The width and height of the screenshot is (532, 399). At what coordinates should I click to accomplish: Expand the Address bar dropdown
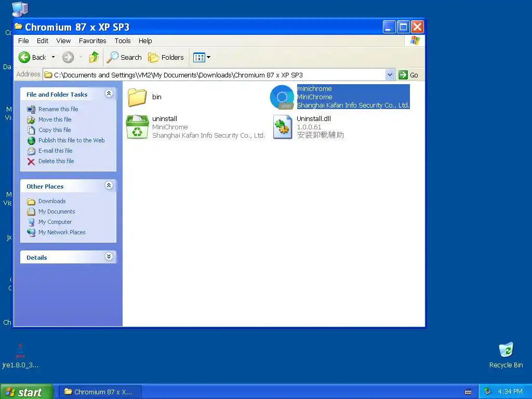click(390, 75)
